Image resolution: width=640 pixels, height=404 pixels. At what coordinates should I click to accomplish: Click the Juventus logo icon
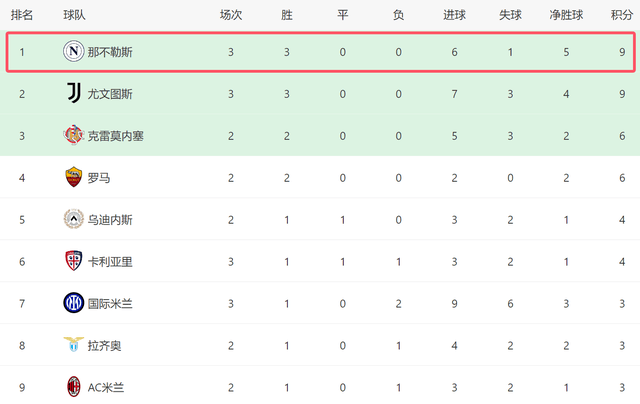pyautogui.click(x=73, y=93)
